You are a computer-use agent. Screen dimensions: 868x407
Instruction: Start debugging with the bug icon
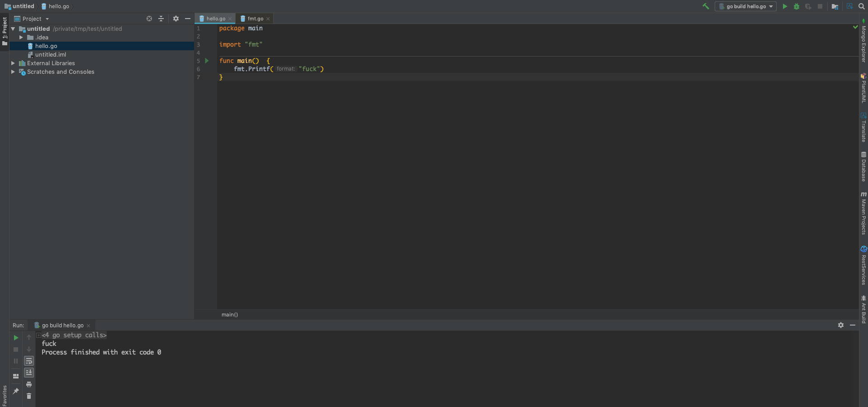[x=797, y=6]
